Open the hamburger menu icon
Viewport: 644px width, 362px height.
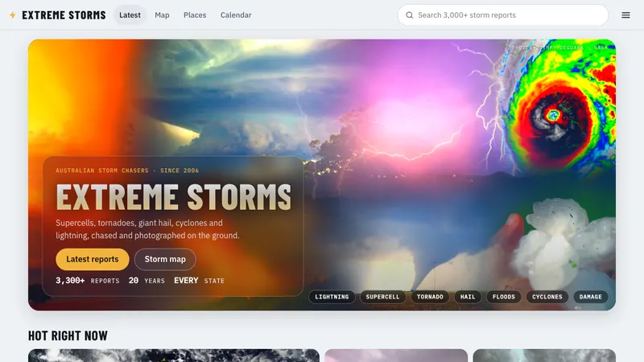click(x=625, y=15)
